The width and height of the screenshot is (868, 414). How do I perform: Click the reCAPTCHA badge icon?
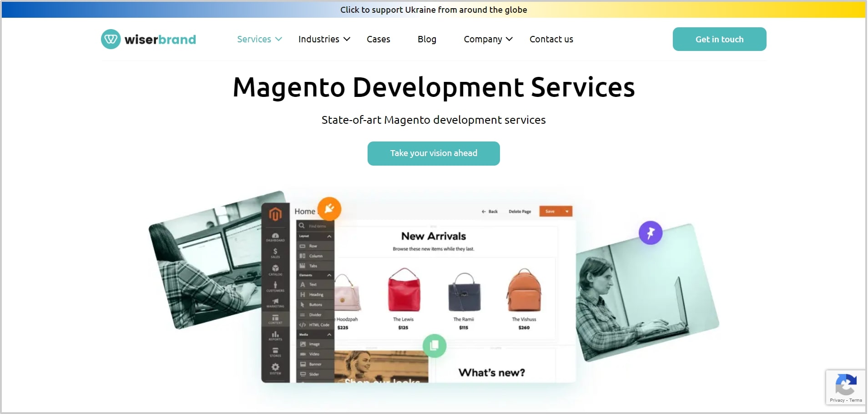point(846,384)
